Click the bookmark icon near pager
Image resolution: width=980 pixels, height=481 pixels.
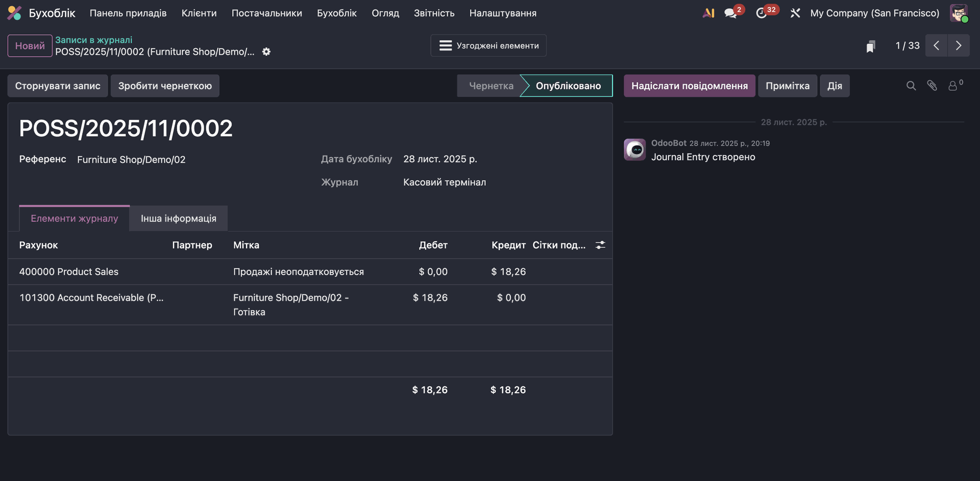tap(871, 46)
